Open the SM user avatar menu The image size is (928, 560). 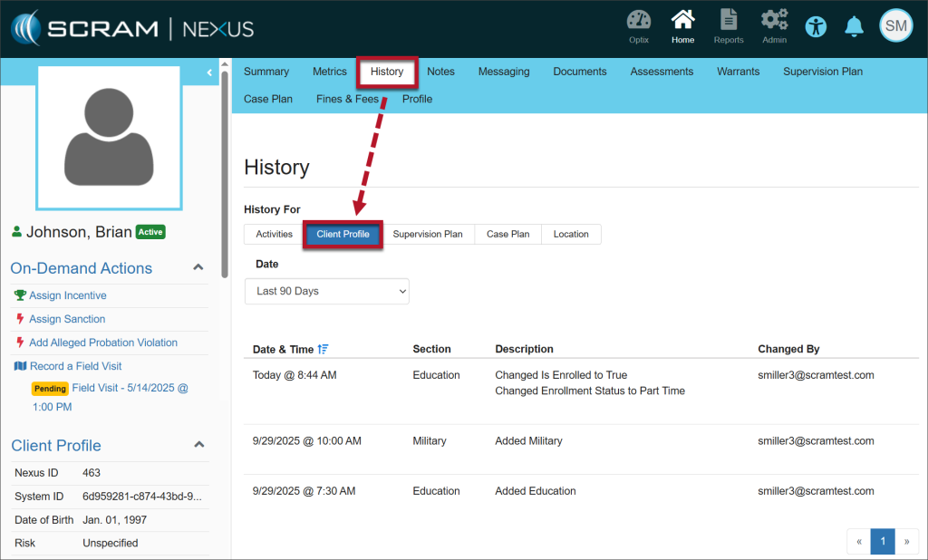tap(895, 26)
